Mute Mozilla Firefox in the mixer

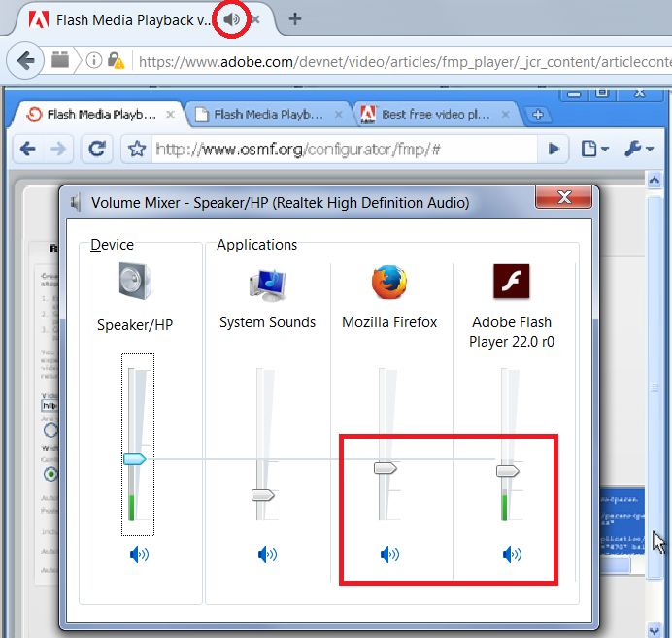pyautogui.click(x=389, y=554)
